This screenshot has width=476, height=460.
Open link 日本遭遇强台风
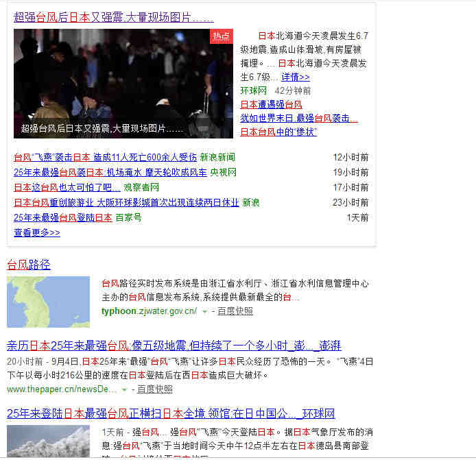pos(271,104)
